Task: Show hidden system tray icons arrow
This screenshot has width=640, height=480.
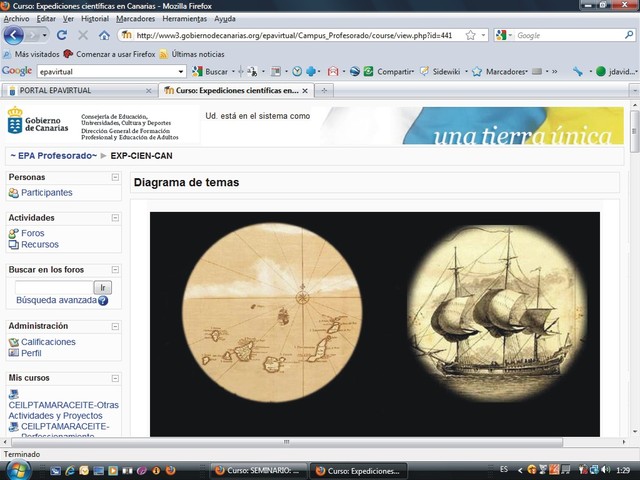Action: tap(520, 471)
